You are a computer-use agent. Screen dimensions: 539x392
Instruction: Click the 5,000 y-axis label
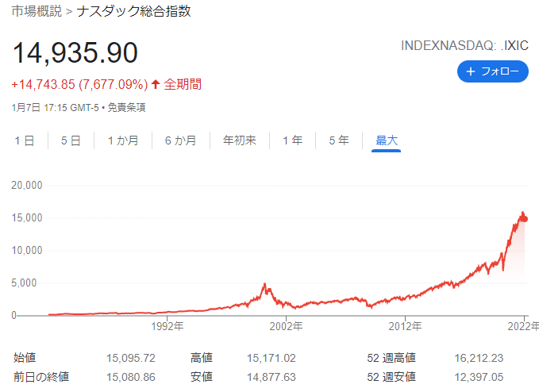(x=24, y=283)
